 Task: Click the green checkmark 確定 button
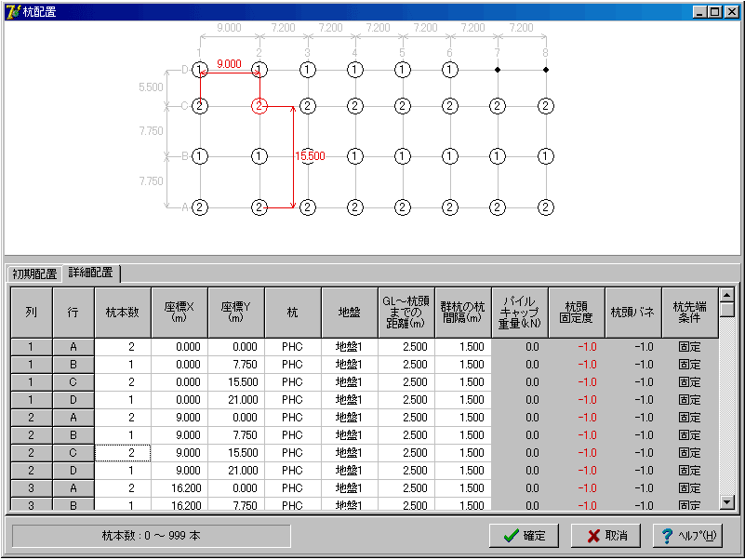(x=524, y=536)
